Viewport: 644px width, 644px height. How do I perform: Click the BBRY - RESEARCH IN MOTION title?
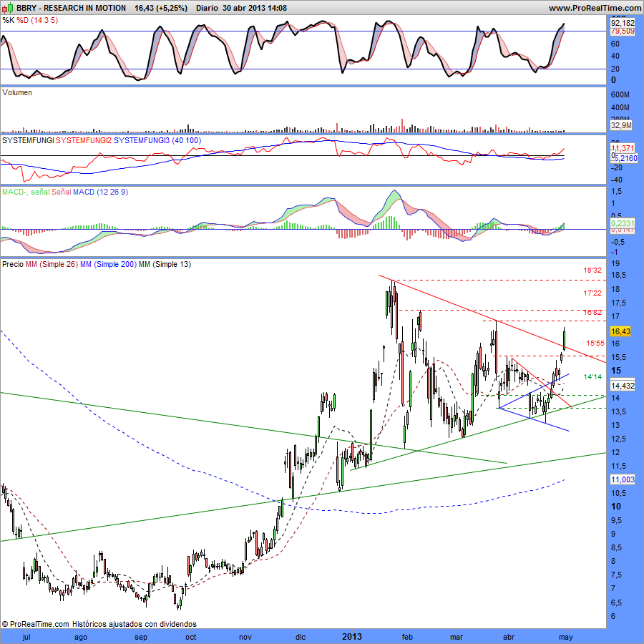[x=65, y=8]
